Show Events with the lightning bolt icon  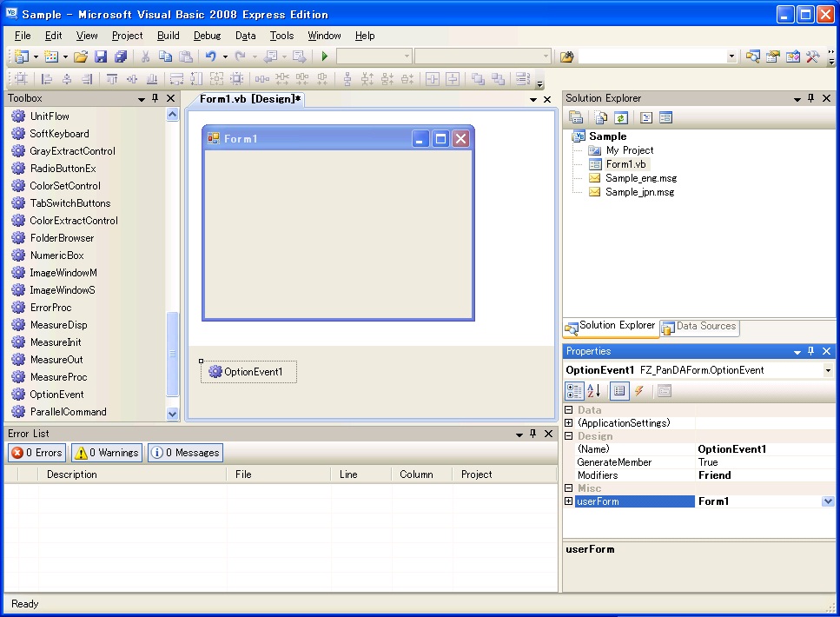tap(638, 391)
